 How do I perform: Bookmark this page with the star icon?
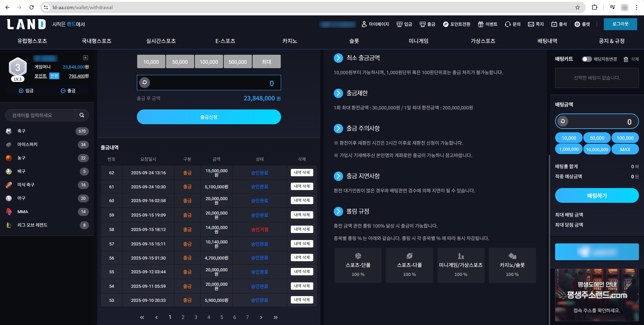[x=578, y=7]
